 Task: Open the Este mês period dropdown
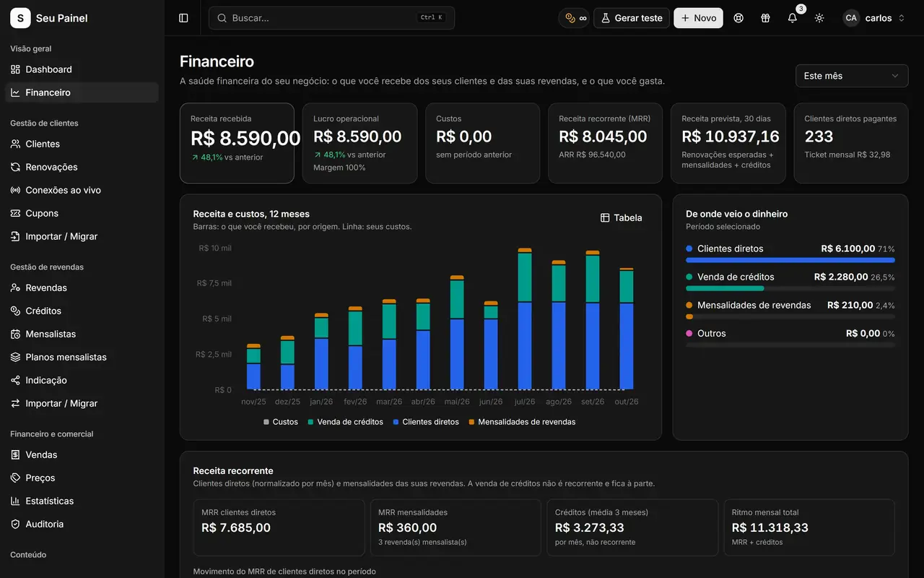(x=852, y=76)
